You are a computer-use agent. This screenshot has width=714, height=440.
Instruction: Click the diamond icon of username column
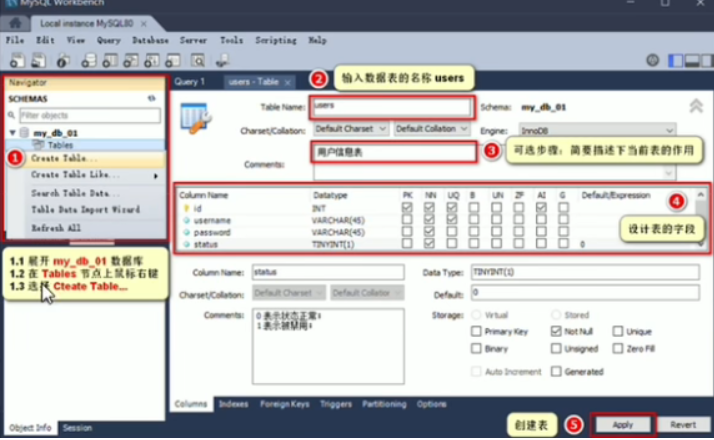pyautogui.click(x=186, y=220)
